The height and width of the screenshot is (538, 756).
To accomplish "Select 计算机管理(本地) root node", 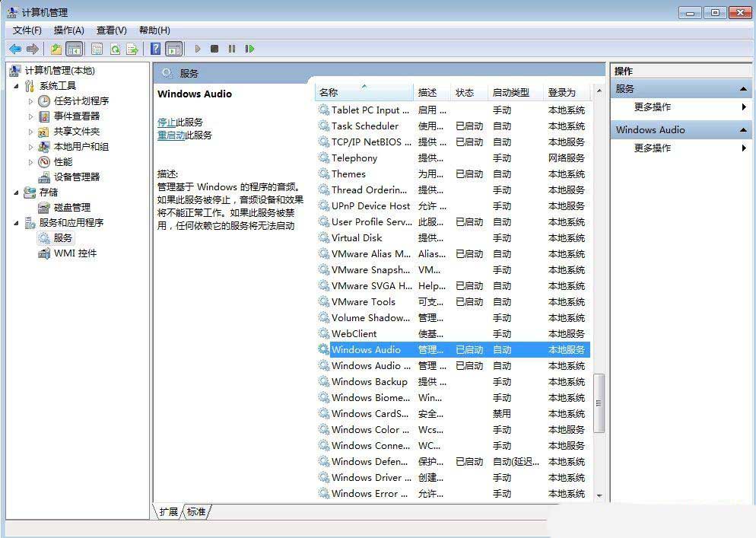I will pyautogui.click(x=60, y=71).
